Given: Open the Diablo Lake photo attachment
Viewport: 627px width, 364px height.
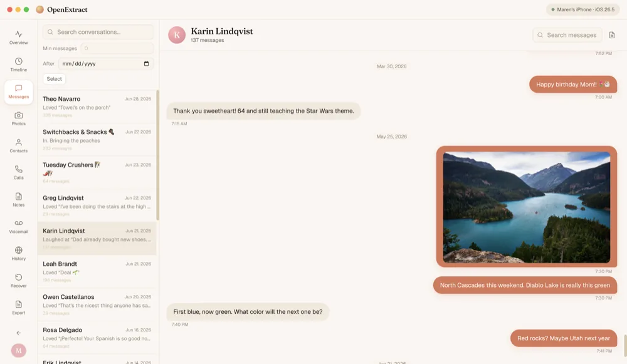Looking at the screenshot, I should (x=526, y=207).
